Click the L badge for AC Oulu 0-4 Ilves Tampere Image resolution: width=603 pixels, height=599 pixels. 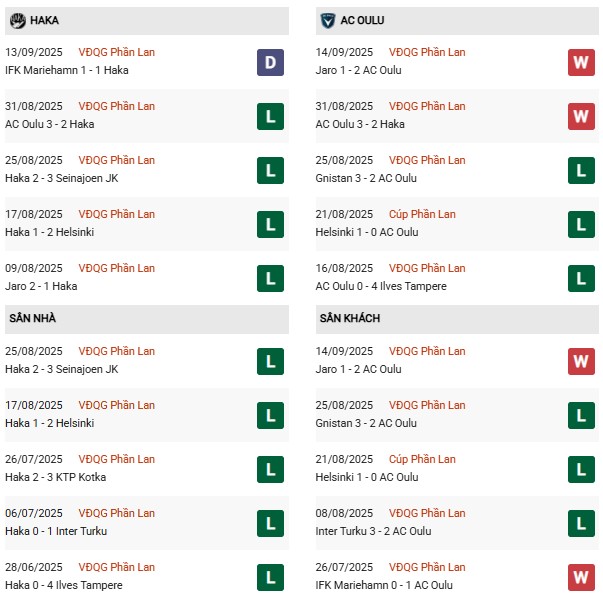(581, 278)
